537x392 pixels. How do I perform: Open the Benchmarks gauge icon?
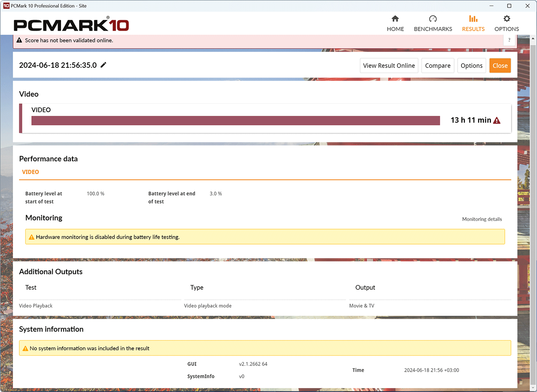tap(433, 19)
